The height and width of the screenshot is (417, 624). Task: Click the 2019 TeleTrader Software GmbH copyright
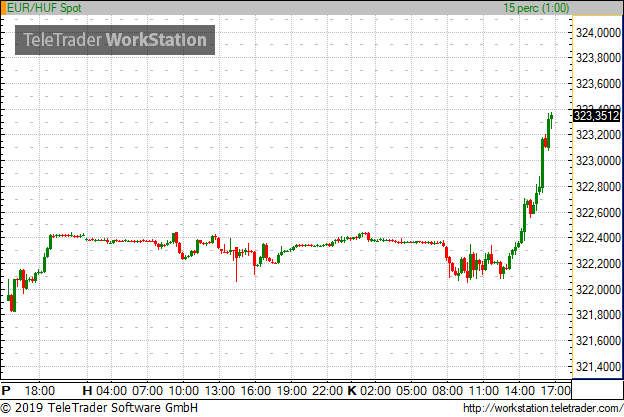click(x=99, y=408)
